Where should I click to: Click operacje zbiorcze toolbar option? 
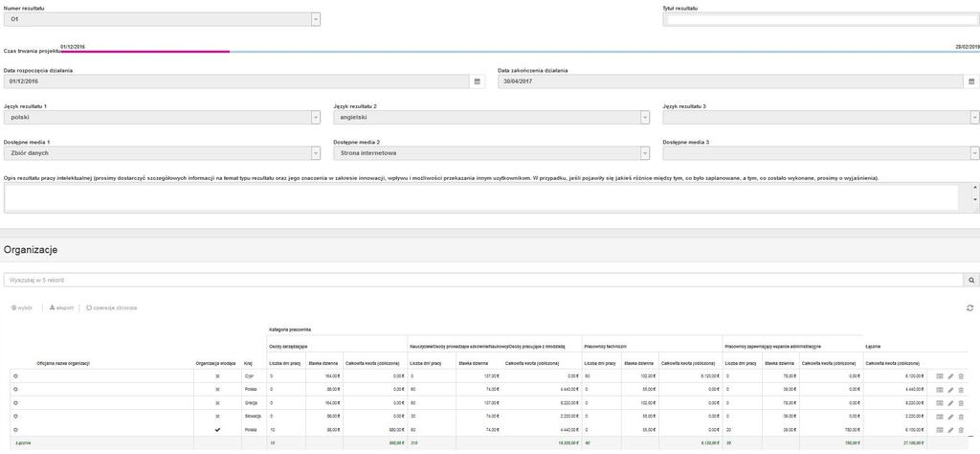point(111,307)
